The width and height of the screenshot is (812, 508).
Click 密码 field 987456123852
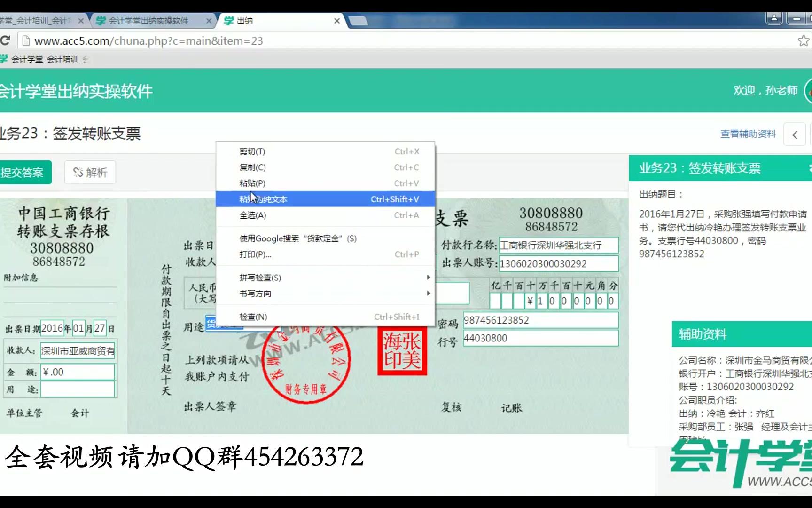pos(540,320)
